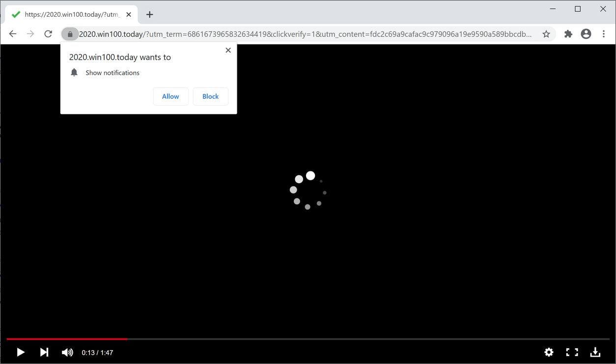Reload the current page
The height and width of the screenshot is (364, 616).
(x=48, y=34)
